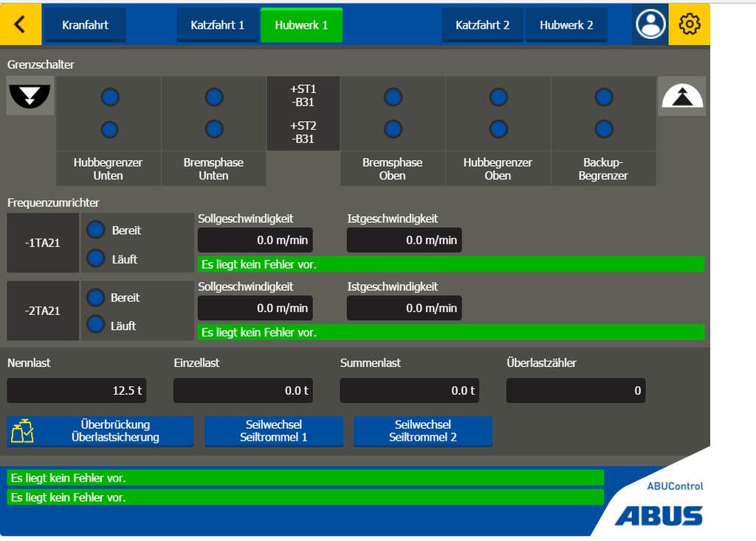Click the +ST1 -B31 label
The image size is (756, 541).
pos(303,95)
